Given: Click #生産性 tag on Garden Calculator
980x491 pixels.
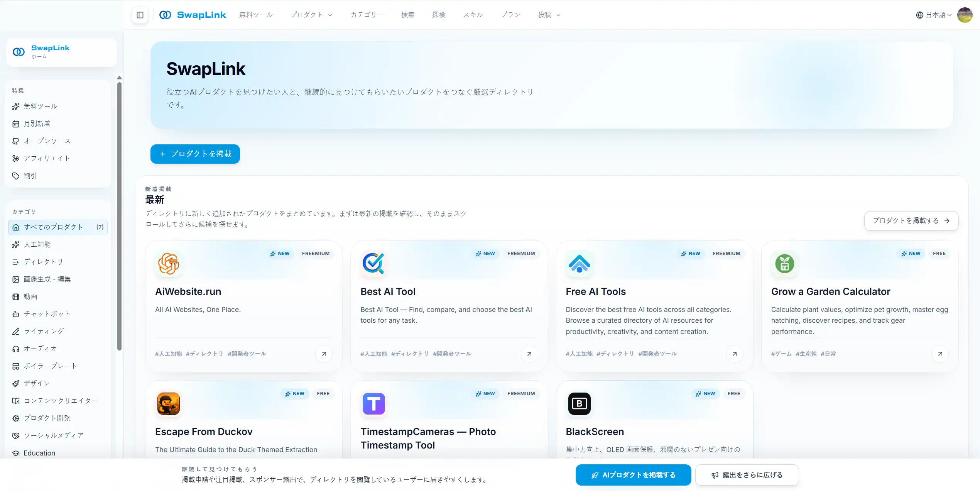Looking at the screenshot, I should [x=806, y=354].
